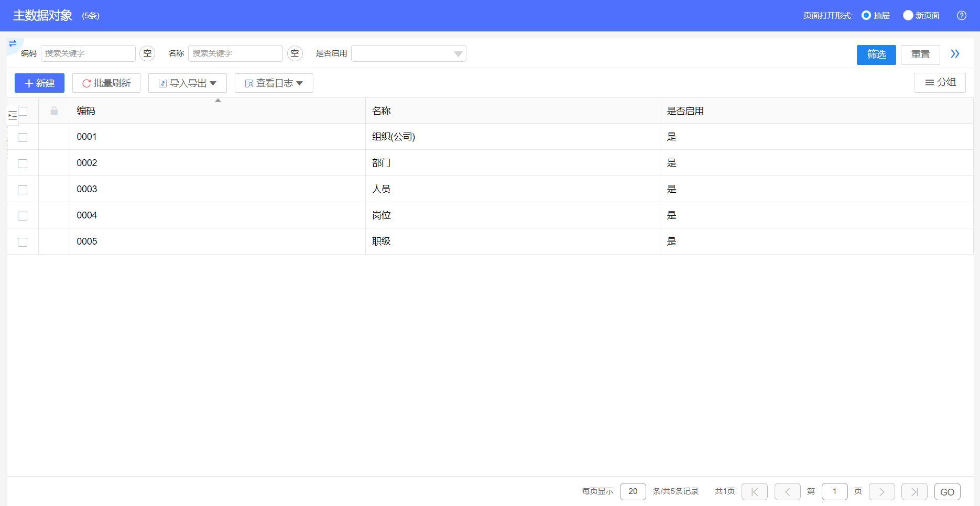Toggle the select-all checkbox in header
The image size is (980, 506).
[x=23, y=111]
